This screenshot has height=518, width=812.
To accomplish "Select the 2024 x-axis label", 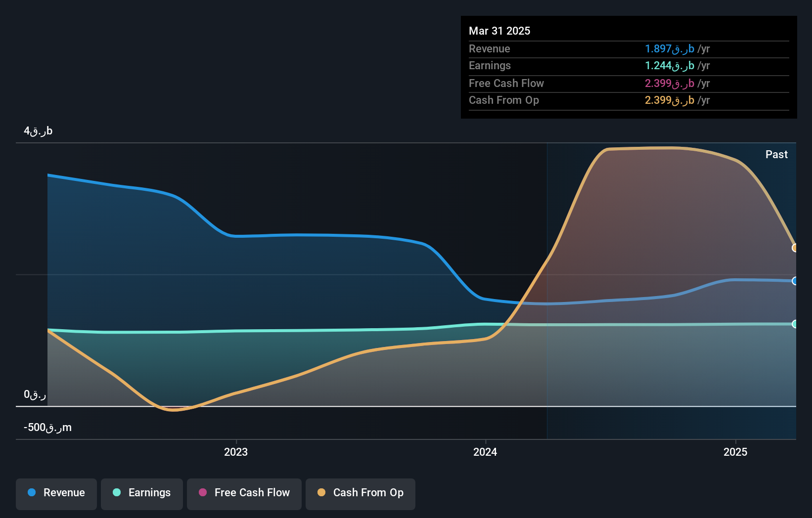I will [485, 452].
